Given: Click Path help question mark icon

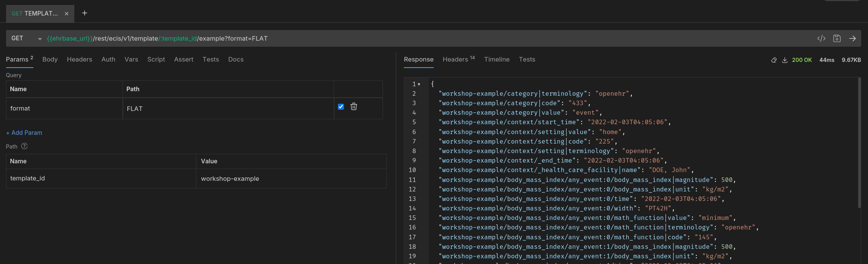Looking at the screenshot, I should click(24, 146).
